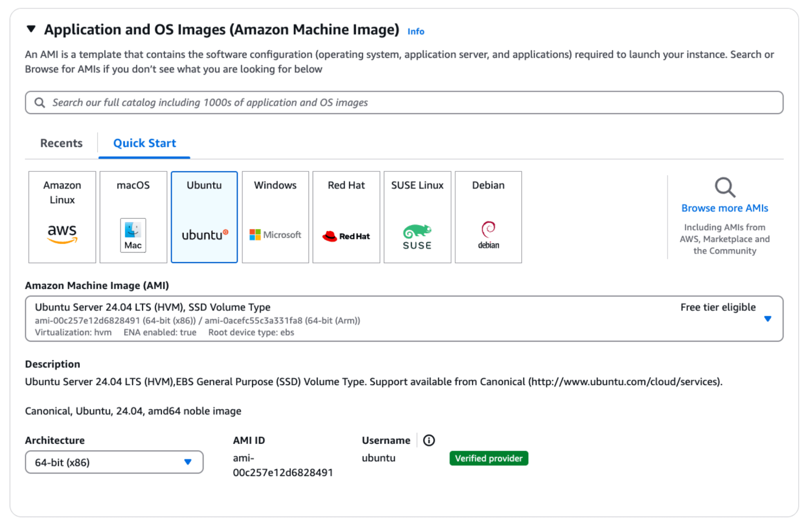Click the Verified provider badge
This screenshot has height=525, width=812.
pyautogui.click(x=489, y=458)
